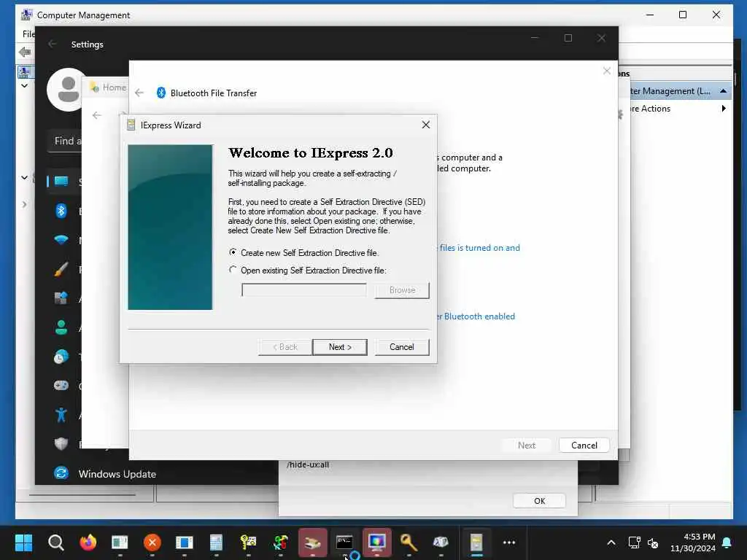Open the calculator-like app on taskbar
Viewport: 747px width, 560px height.
click(x=216, y=542)
